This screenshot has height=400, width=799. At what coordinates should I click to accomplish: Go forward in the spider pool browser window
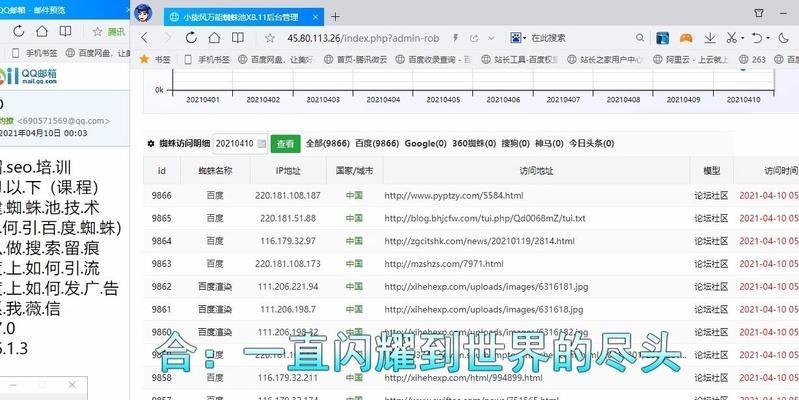167,38
